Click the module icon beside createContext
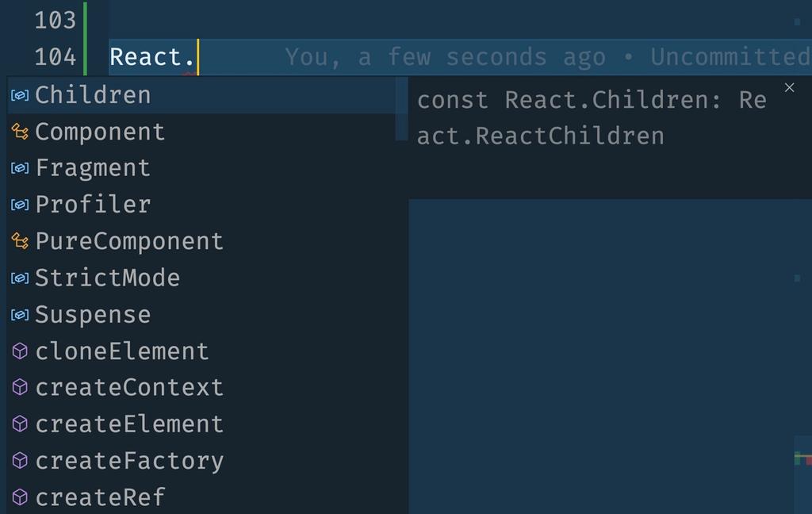Image resolution: width=812 pixels, height=514 pixels. coord(17,387)
